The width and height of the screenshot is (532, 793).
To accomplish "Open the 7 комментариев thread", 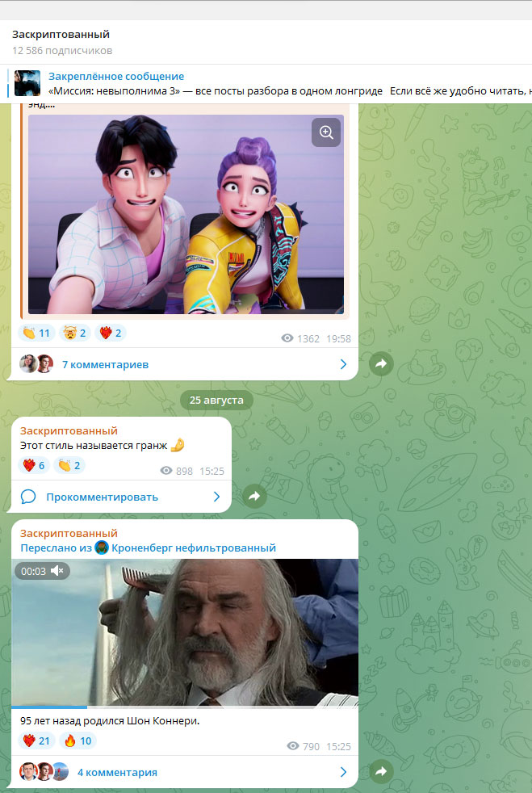I will pos(105,364).
